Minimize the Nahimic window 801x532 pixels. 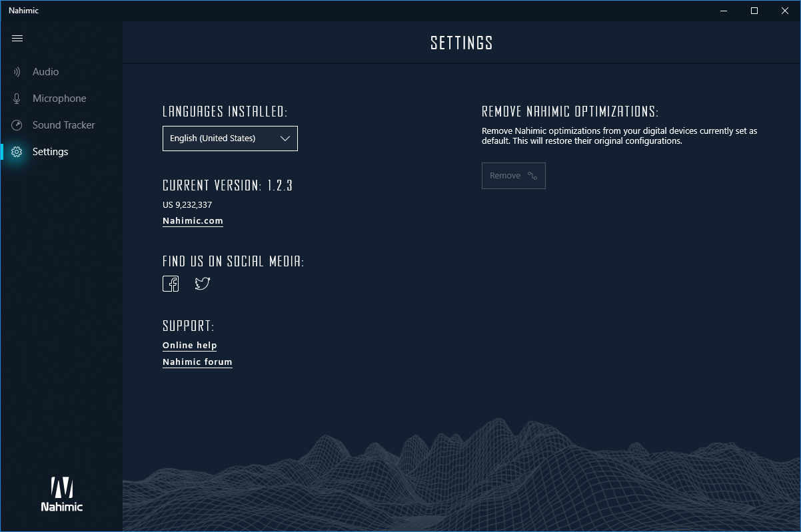tap(724, 11)
